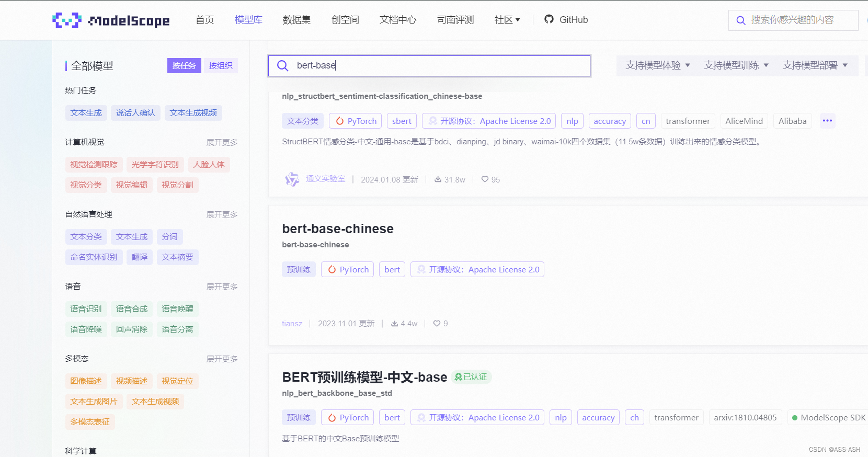
Task: Focus the bert-base model search field
Action: click(x=429, y=66)
